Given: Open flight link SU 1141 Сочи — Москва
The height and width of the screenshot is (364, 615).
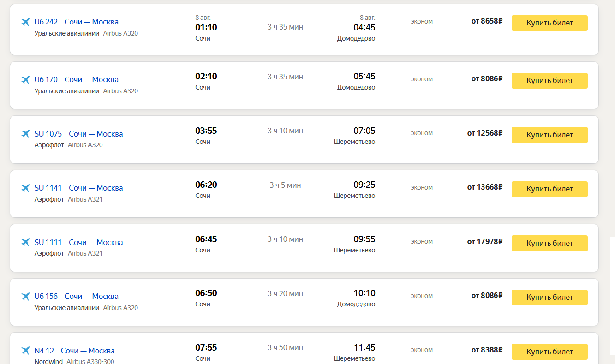Looking at the screenshot, I should click(78, 188).
